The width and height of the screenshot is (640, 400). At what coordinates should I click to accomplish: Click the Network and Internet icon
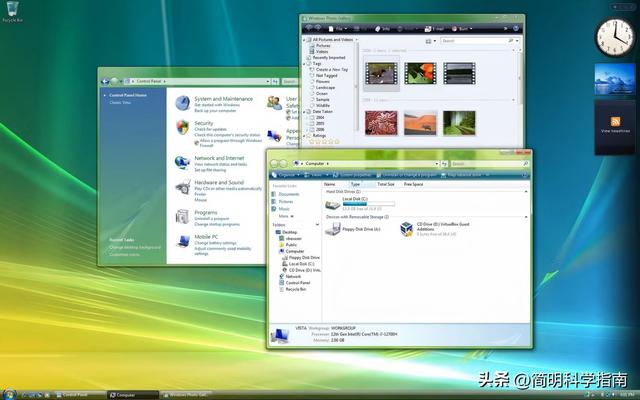pos(183,160)
